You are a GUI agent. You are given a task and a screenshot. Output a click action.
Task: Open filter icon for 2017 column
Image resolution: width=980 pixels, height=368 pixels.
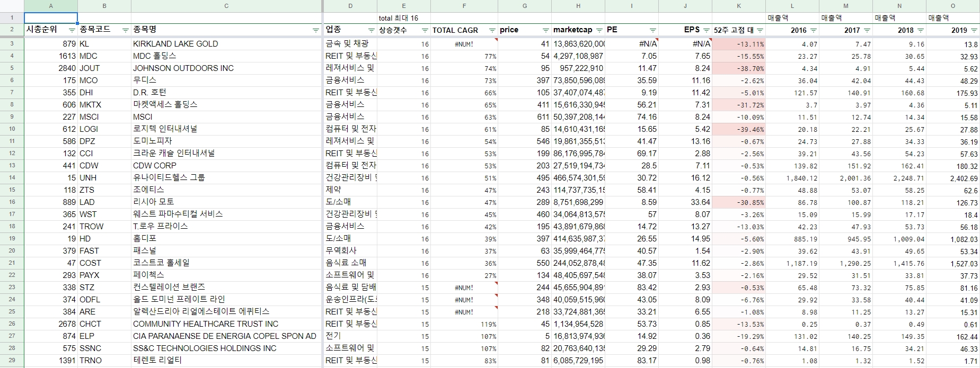pyautogui.click(x=867, y=30)
